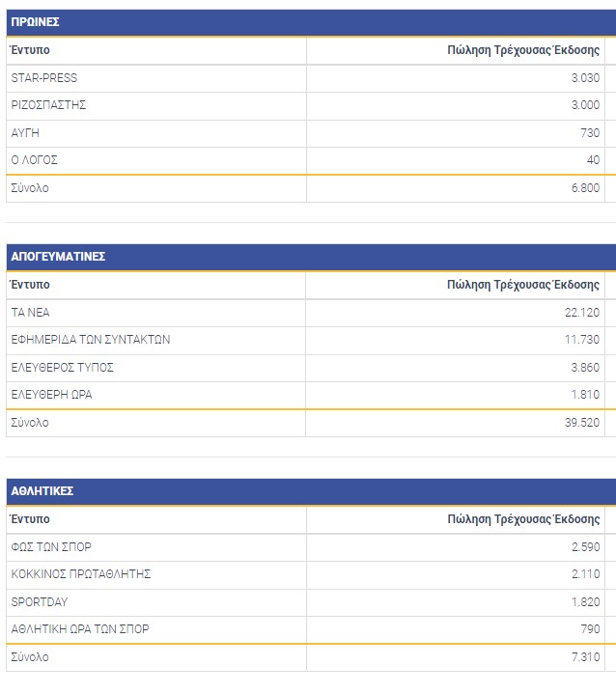The image size is (616, 694).
Task: Click the ΑΘΛΗΤΙΚΕΣ section header
Action: pos(42,491)
